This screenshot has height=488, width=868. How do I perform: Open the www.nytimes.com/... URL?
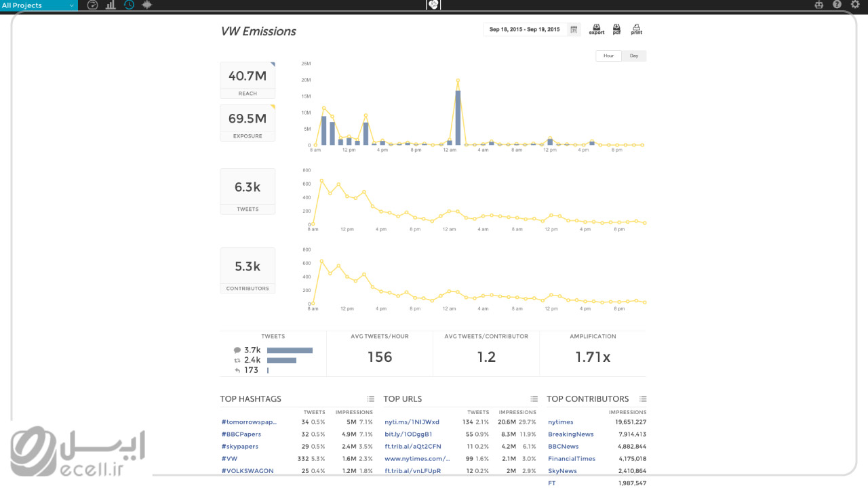[x=417, y=459]
